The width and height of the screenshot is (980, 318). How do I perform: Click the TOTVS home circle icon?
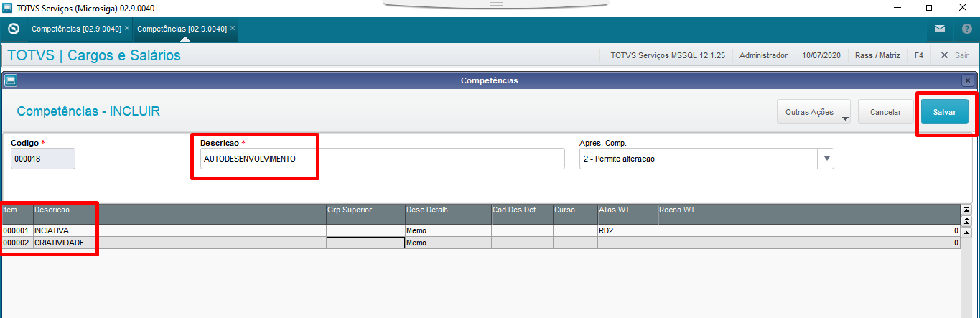13,29
